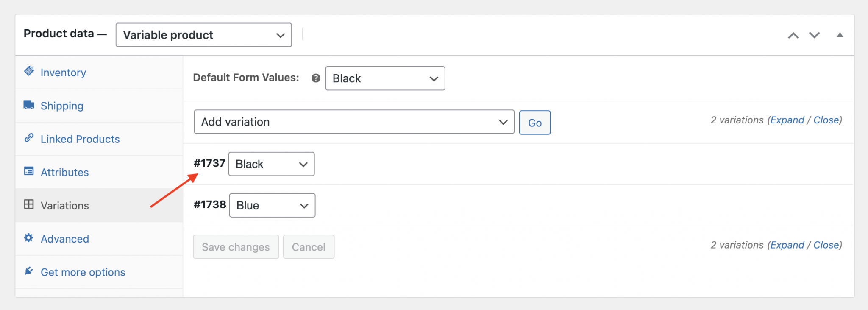Open the Default Form Values help tooltip
Image resolution: width=868 pixels, height=310 pixels.
(x=315, y=78)
